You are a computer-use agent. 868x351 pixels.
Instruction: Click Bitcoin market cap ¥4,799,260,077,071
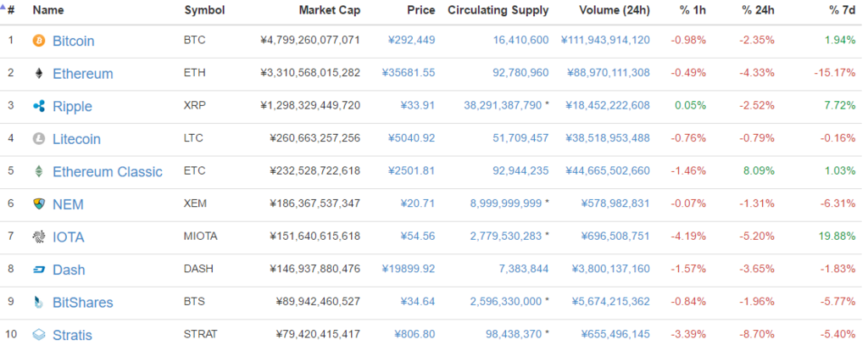pos(310,40)
